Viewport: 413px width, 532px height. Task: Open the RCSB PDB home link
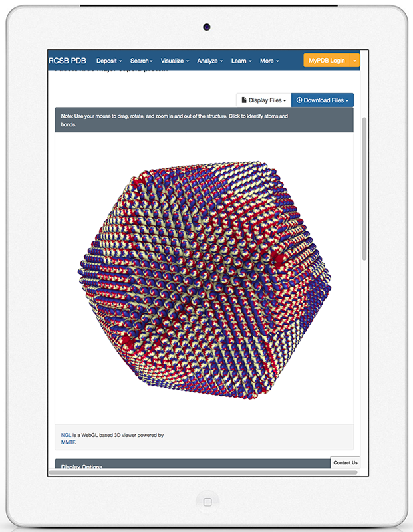click(x=67, y=61)
